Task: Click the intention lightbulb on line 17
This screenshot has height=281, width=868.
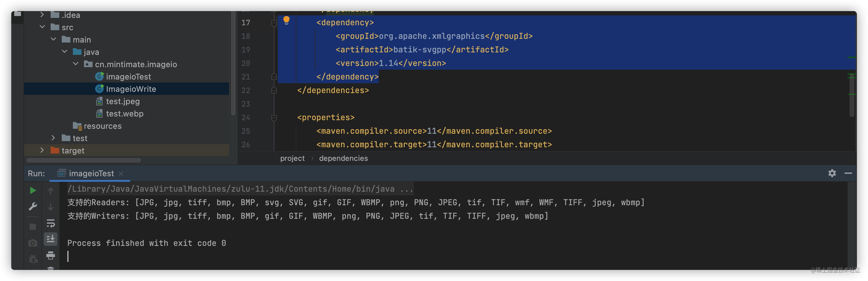Action: [287, 20]
